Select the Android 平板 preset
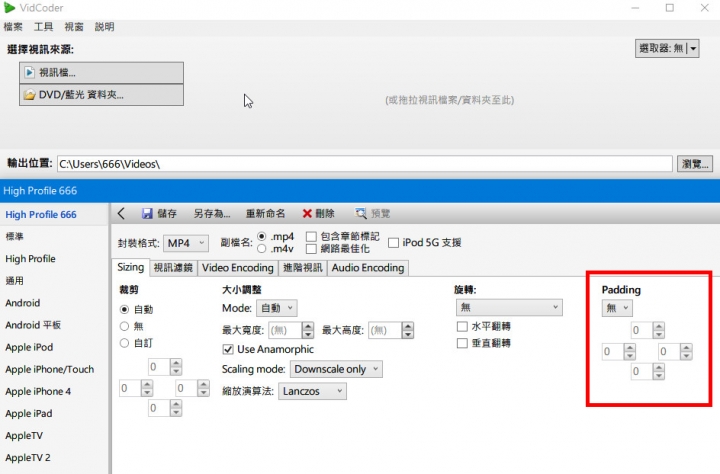This screenshot has height=474, width=720. (55, 325)
